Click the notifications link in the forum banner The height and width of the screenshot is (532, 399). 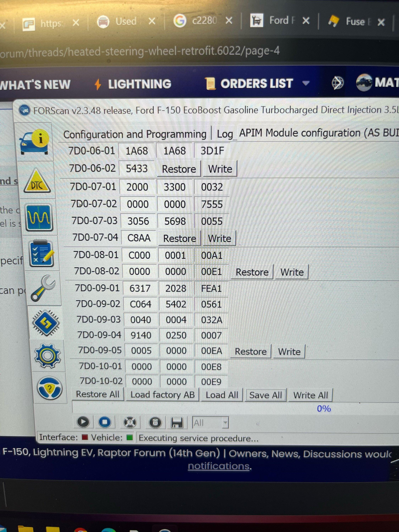218,466
